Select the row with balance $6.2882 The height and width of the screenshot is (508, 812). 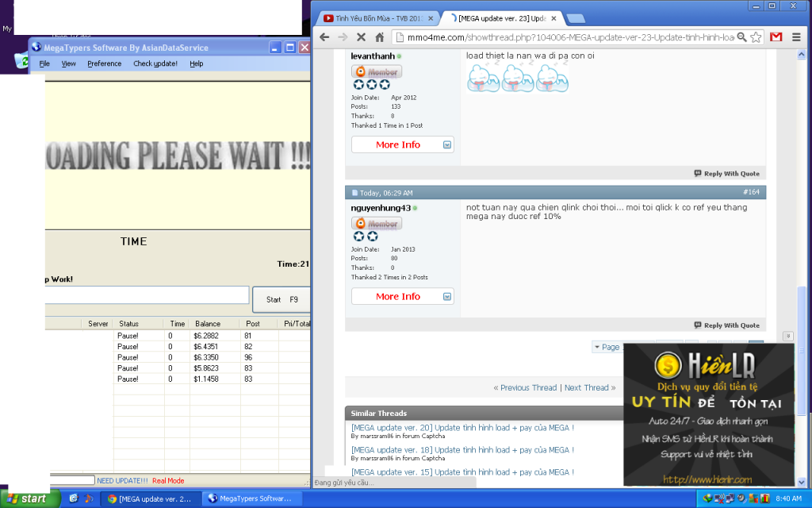178,336
